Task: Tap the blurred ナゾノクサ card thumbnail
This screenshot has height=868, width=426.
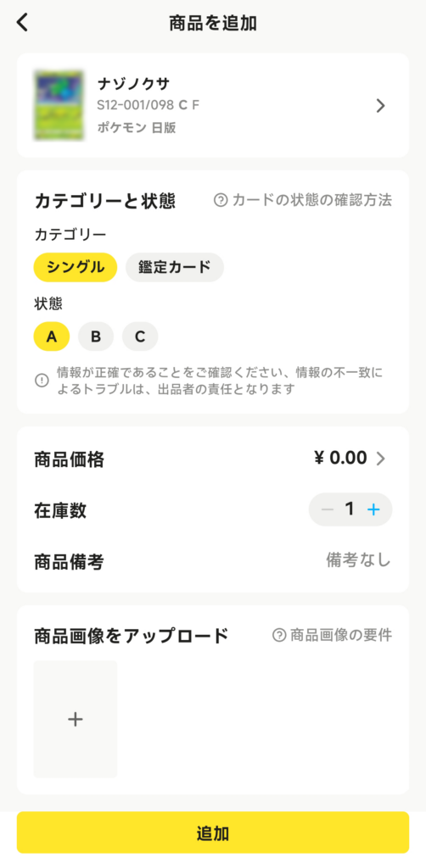Action: (59, 105)
